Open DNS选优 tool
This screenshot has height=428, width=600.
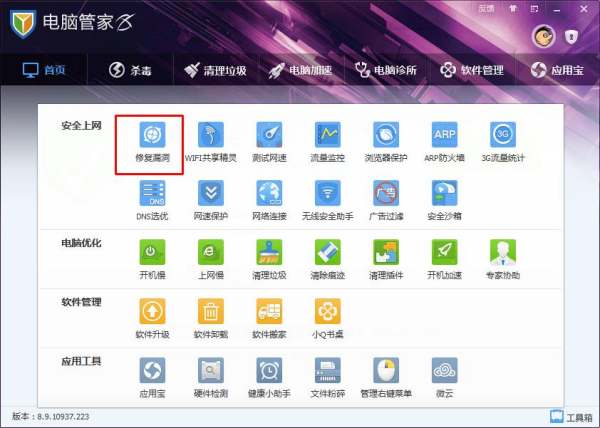click(152, 201)
